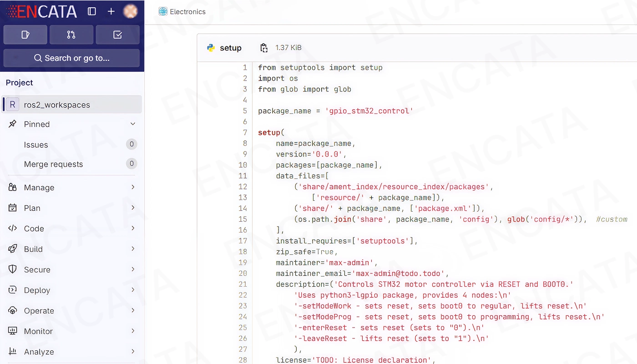Select line number 1 link

click(x=245, y=67)
